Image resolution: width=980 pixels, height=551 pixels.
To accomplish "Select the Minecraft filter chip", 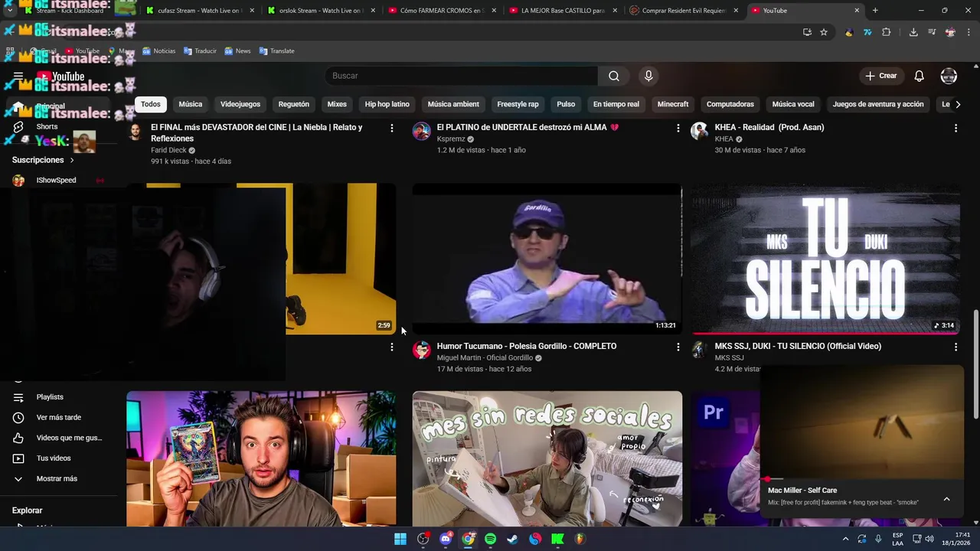I will (x=673, y=104).
